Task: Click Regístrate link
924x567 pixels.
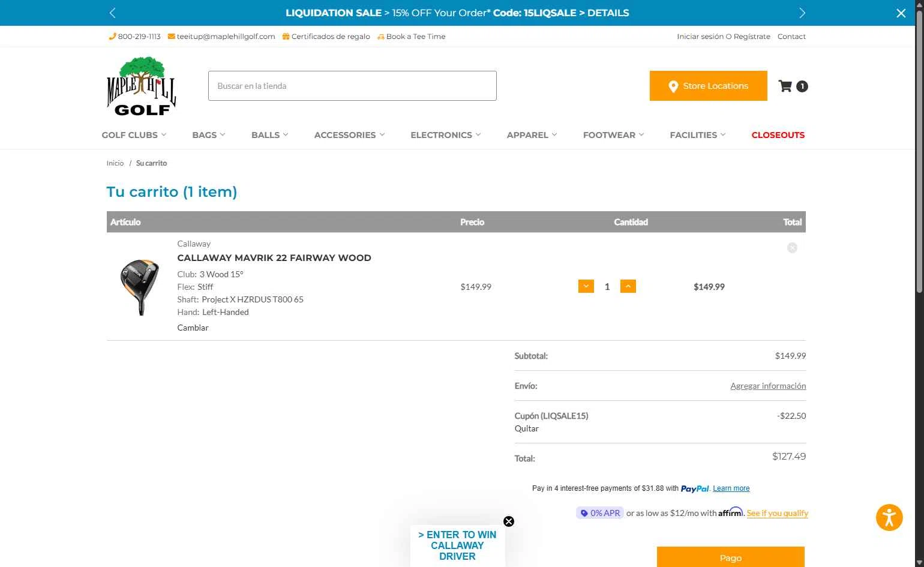Action: [752, 37]
